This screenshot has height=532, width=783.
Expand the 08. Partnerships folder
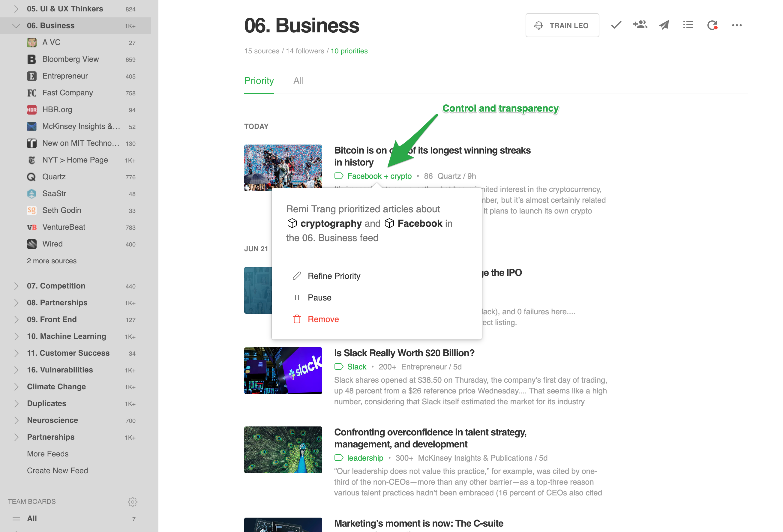click(x=16, y=303)
